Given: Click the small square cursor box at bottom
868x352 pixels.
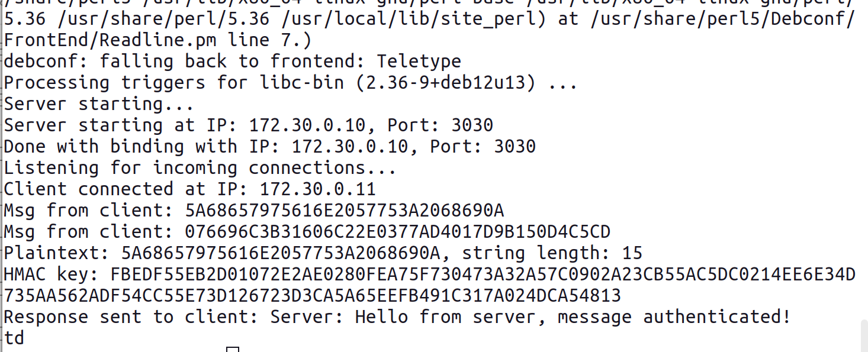Looking at the screenshot, I should pyautogui.click(x=233, y=349).
